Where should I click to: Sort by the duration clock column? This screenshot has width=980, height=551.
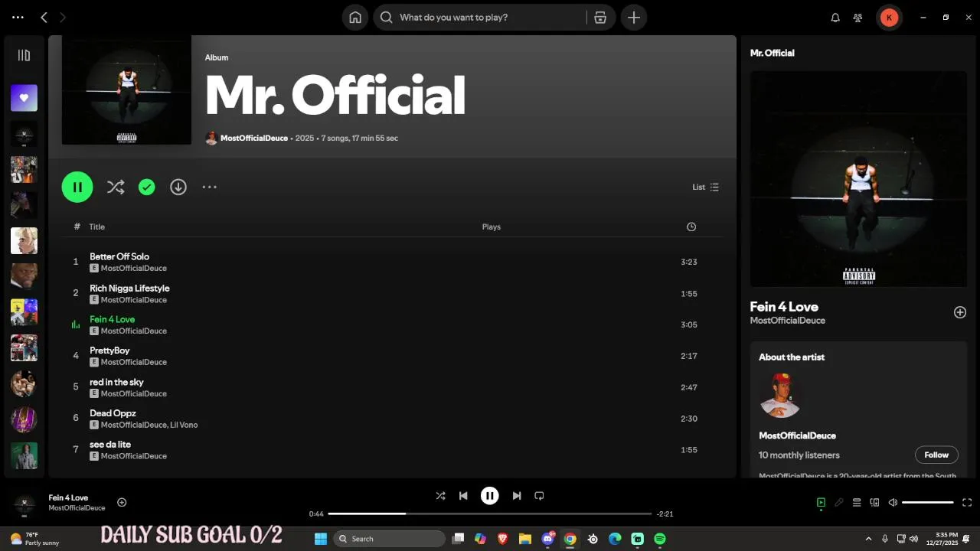[691, 227]
